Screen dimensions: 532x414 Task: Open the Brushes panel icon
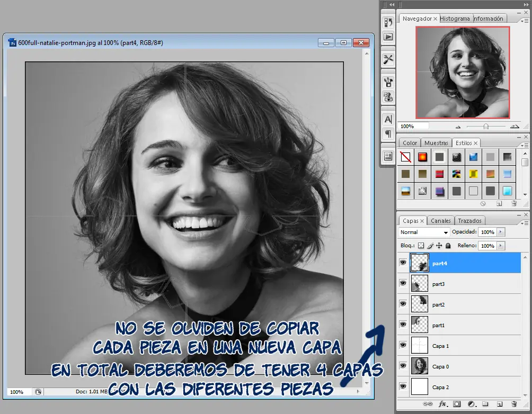pos(388,82)
